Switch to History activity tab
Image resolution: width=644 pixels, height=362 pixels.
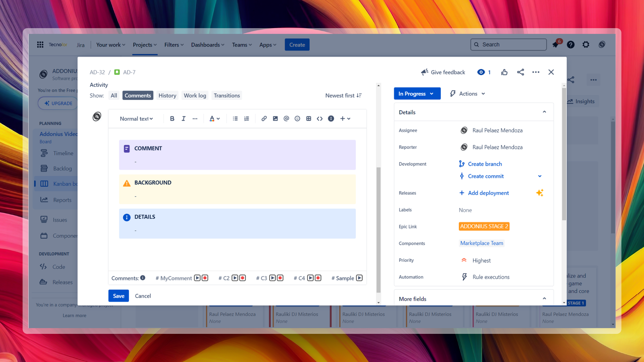pyautogui.click(x=167, y=95)
